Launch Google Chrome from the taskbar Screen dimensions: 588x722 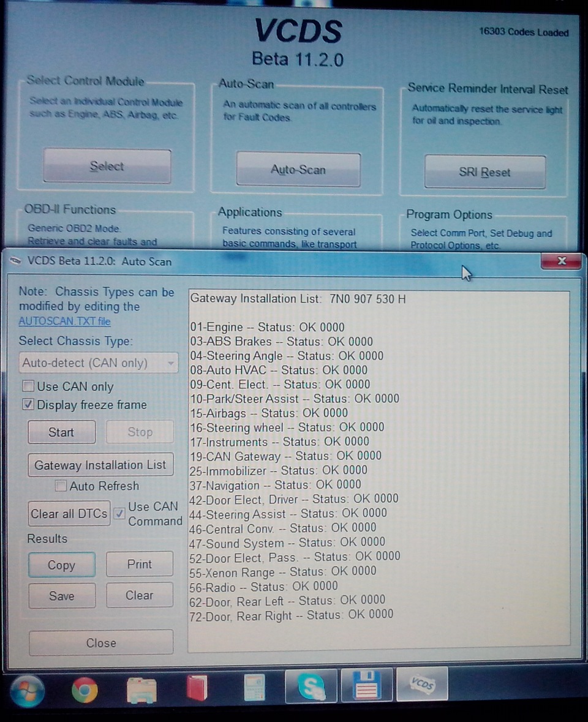point(85,690)
